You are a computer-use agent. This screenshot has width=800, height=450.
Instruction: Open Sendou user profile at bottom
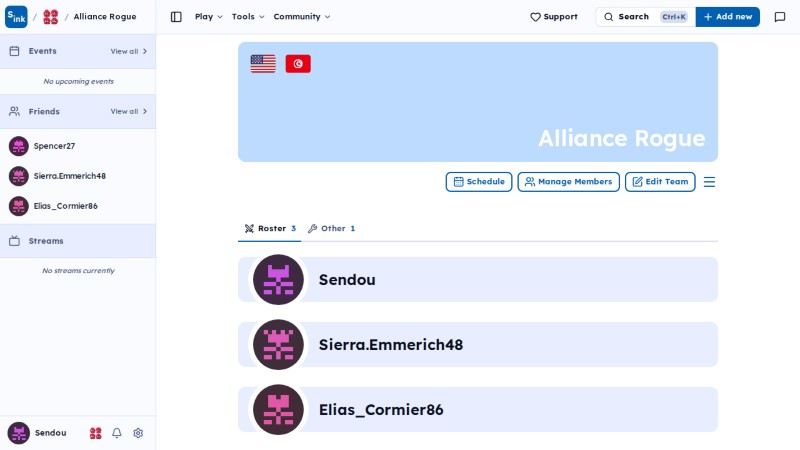coord(37,433)
